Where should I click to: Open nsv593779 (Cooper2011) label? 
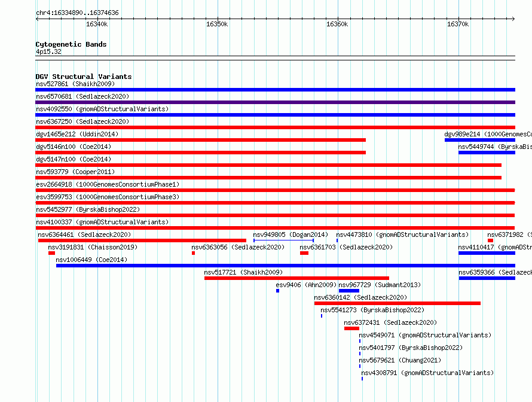[75, 172]
